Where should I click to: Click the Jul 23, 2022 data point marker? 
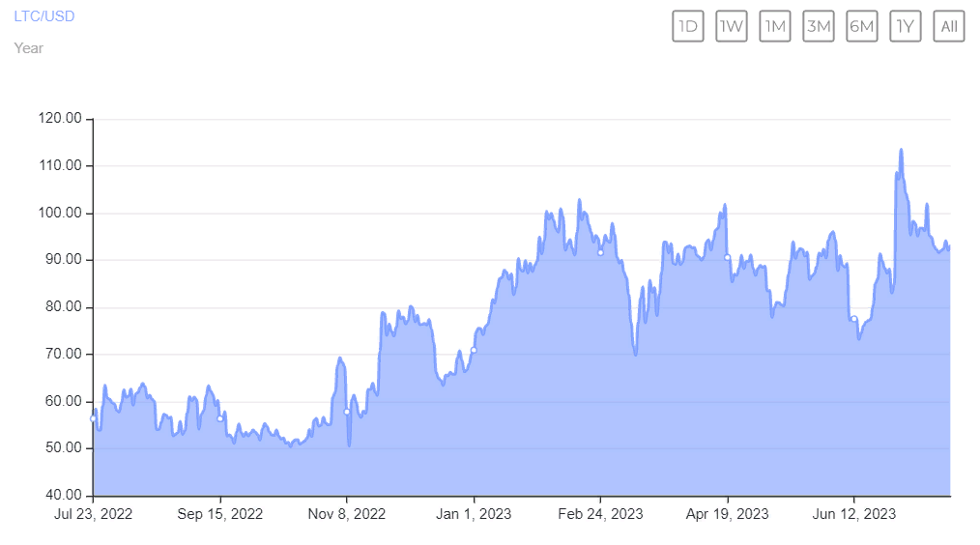[94, 418]
